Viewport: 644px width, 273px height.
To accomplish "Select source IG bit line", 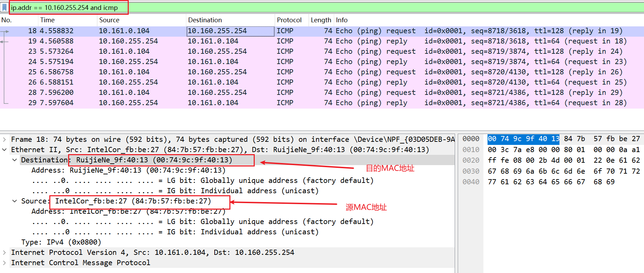I will (175, 232).
